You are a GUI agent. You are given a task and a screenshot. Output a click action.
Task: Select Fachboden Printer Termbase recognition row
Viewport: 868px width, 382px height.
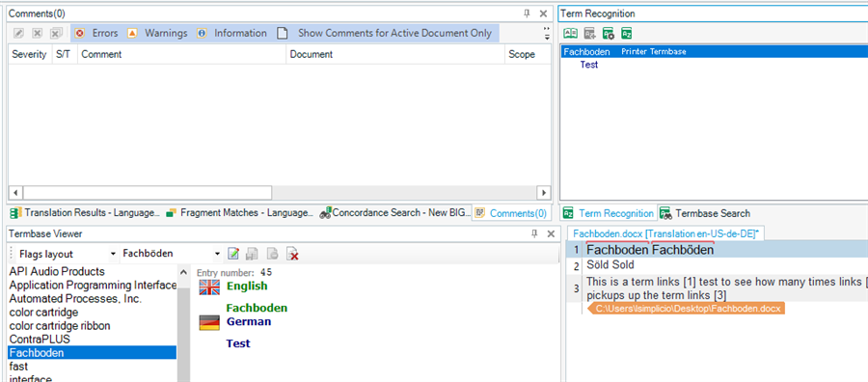point(714,51)
